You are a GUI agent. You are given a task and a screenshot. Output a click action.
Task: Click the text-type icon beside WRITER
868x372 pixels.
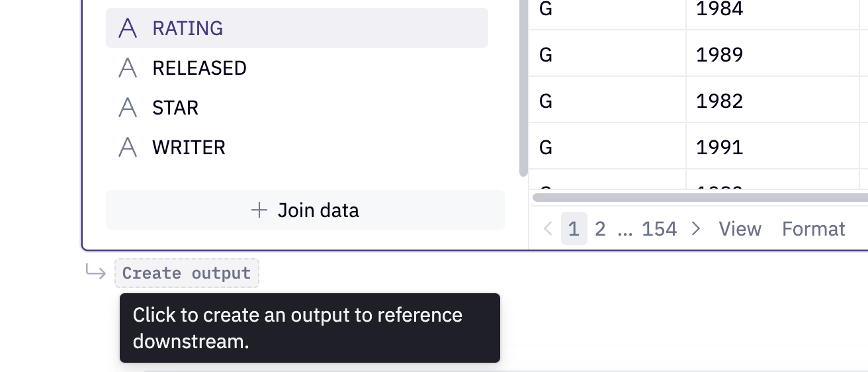click(128, 148)
